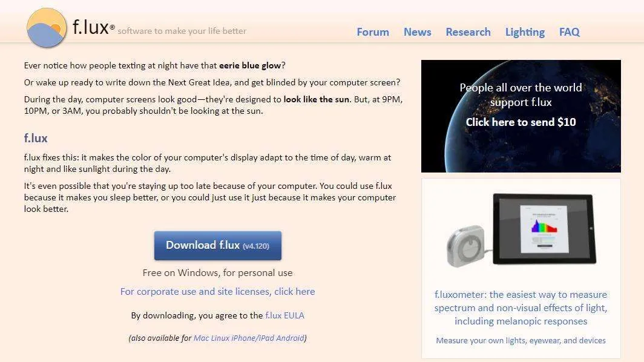Open corporate use and site licenses link

(218, 291)
